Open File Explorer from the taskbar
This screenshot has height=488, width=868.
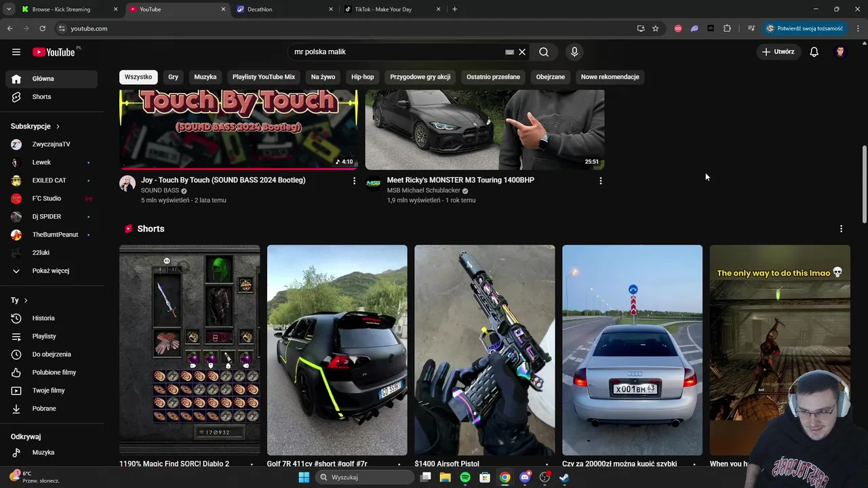pyautogui.click(x=445, y=477)
